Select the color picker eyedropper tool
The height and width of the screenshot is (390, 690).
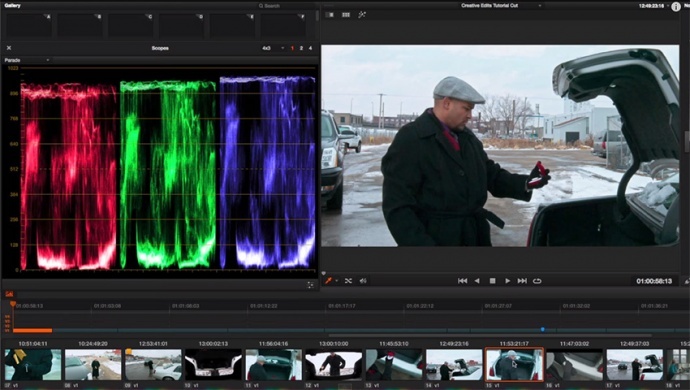click(x=328, y=281)
